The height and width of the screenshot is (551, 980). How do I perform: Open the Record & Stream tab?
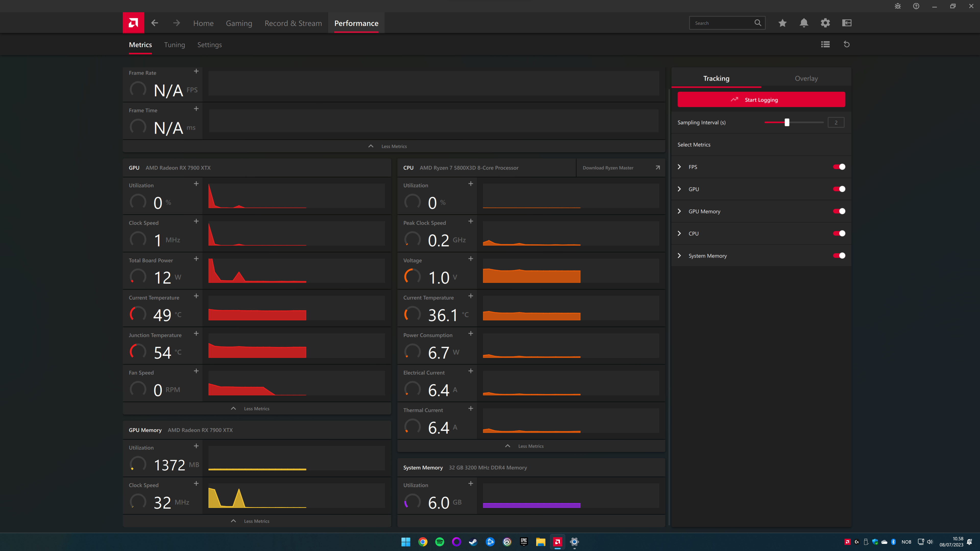pos(293,23)
